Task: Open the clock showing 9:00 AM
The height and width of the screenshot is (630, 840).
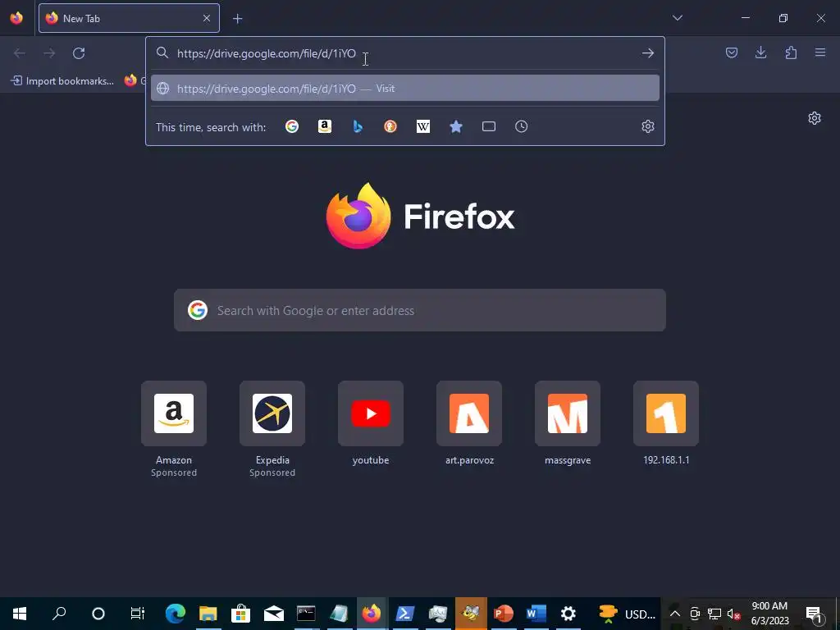Action: pos(769,614)
